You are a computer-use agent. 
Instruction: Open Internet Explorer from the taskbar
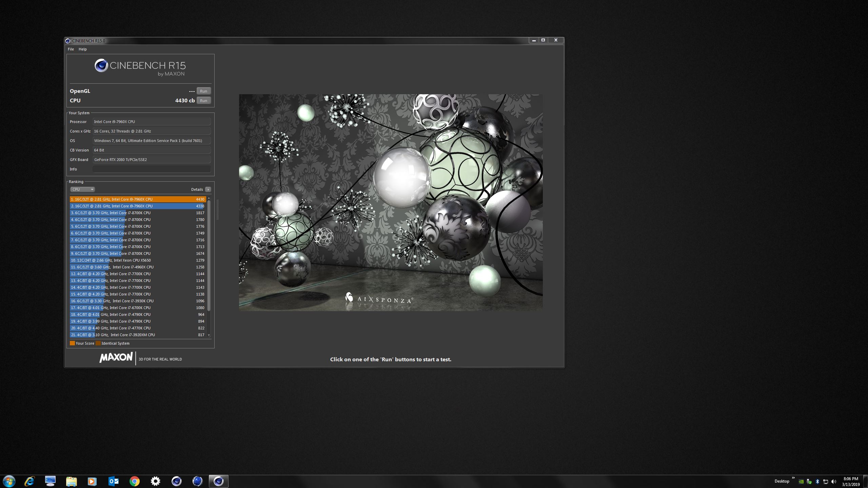coord(29,481)
